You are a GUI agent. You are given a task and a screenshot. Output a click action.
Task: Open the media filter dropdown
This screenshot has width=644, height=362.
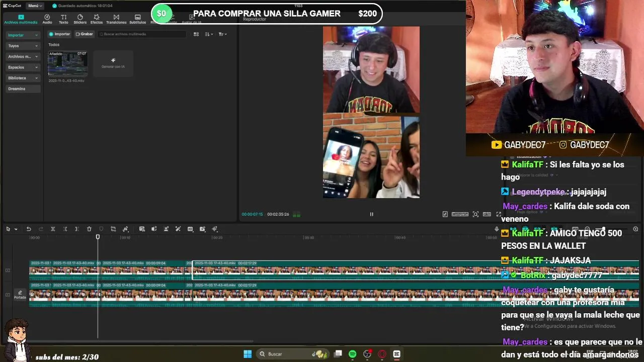tap(222, 34)
